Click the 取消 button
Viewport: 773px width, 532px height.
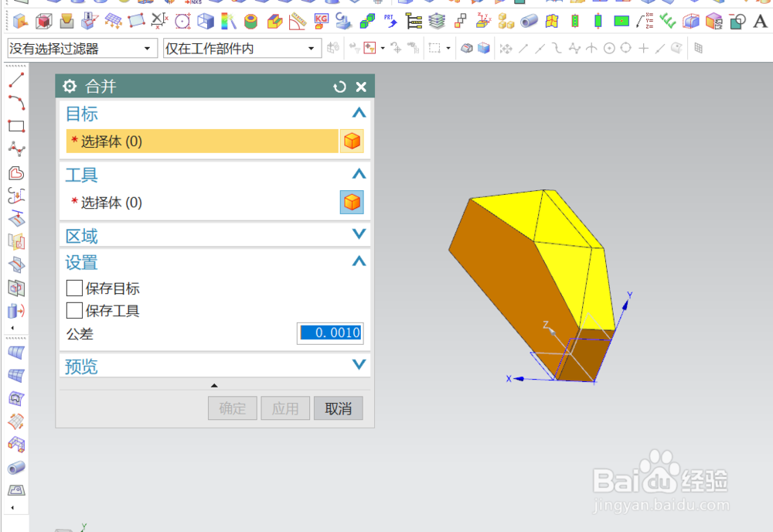(x=339, y=408)
